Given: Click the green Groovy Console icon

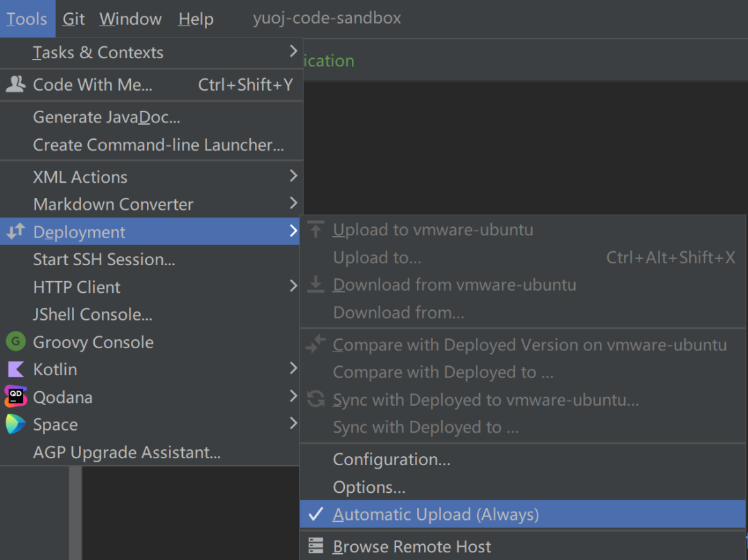Looking at the screenshot, I should click(x=15, y=342).
